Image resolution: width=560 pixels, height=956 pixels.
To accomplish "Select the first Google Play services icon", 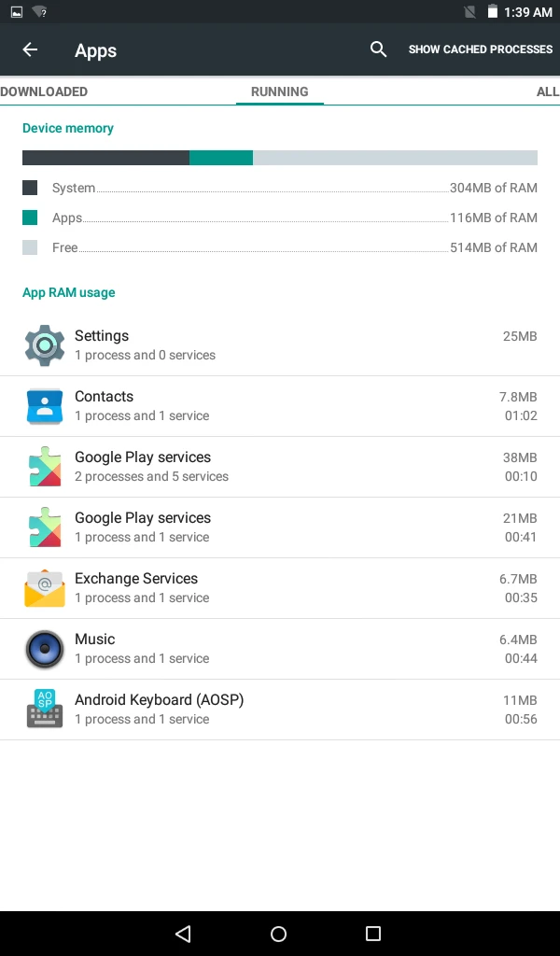I will tap(44, 466).
